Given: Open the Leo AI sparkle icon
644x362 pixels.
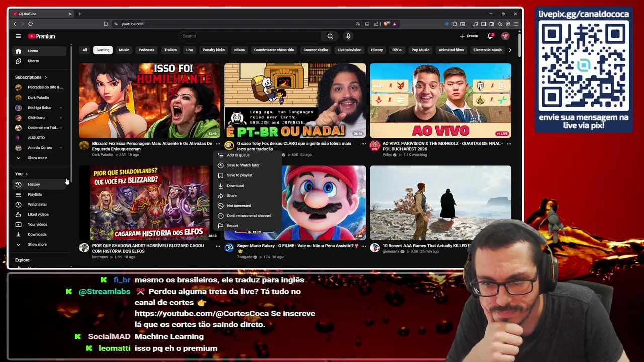Looking at the screenshot, I should tap(500, 24).
